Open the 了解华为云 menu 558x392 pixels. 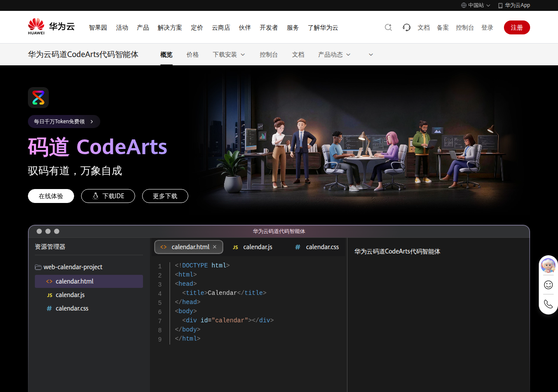pyautogui.click(x=323, y=27)
